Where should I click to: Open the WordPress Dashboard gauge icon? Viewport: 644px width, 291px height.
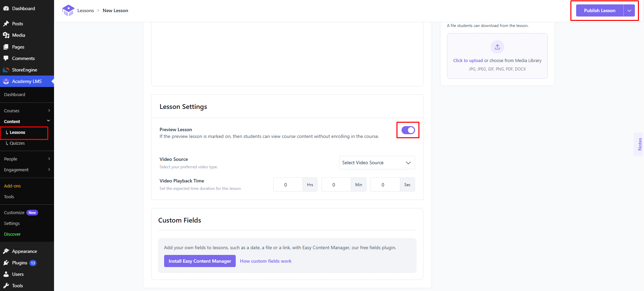(6, 8)
